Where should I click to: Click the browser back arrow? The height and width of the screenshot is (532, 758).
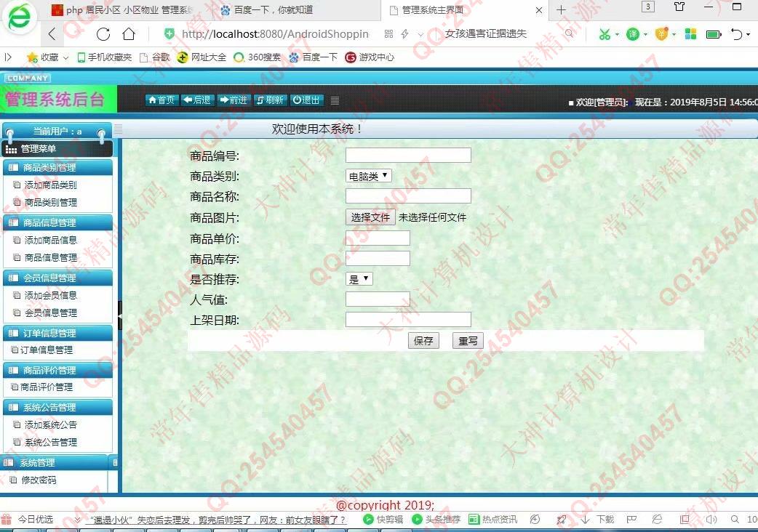coord(52,33)
